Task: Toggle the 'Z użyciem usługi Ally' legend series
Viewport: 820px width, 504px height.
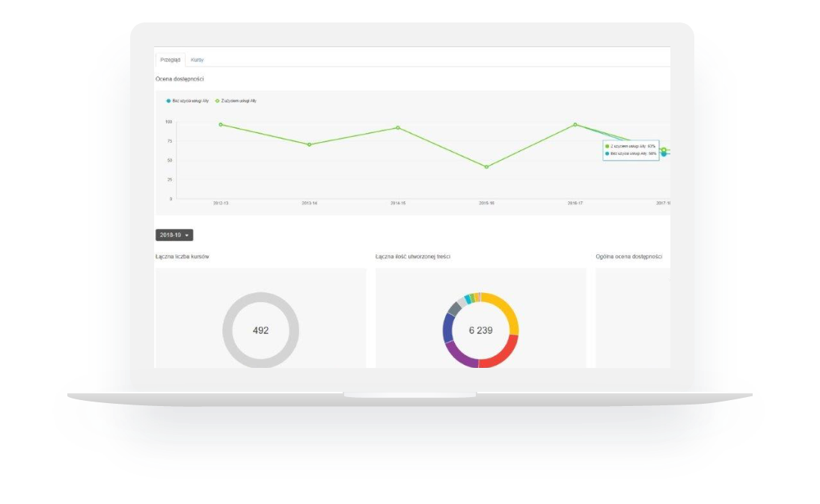Action: click(x=238, y=100)
